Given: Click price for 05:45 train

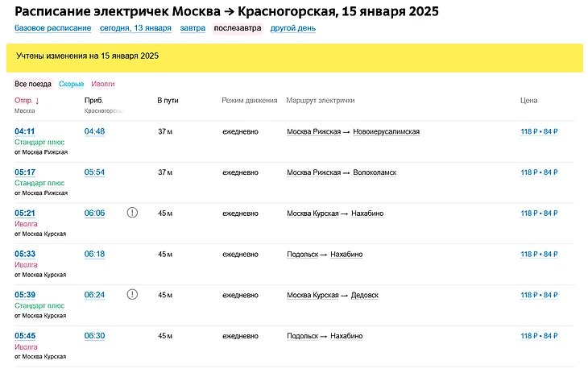Looking at the screenshot, I should click(539, 336).
